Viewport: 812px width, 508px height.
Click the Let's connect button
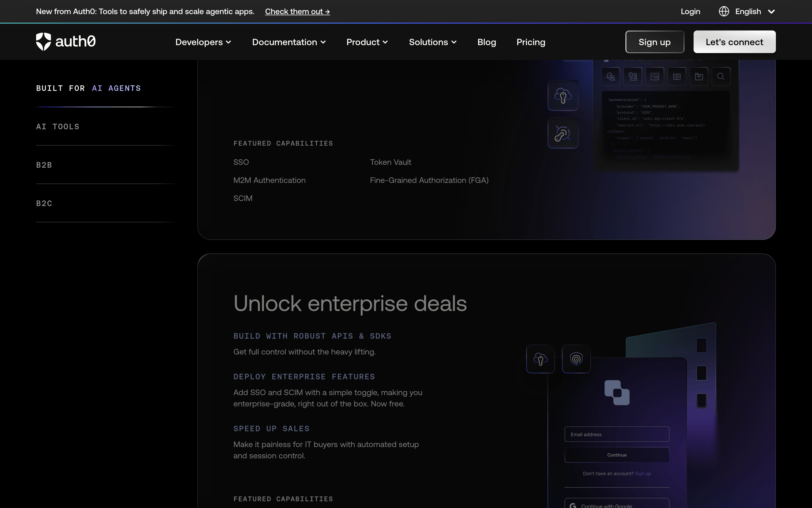(x=734, y=42)
